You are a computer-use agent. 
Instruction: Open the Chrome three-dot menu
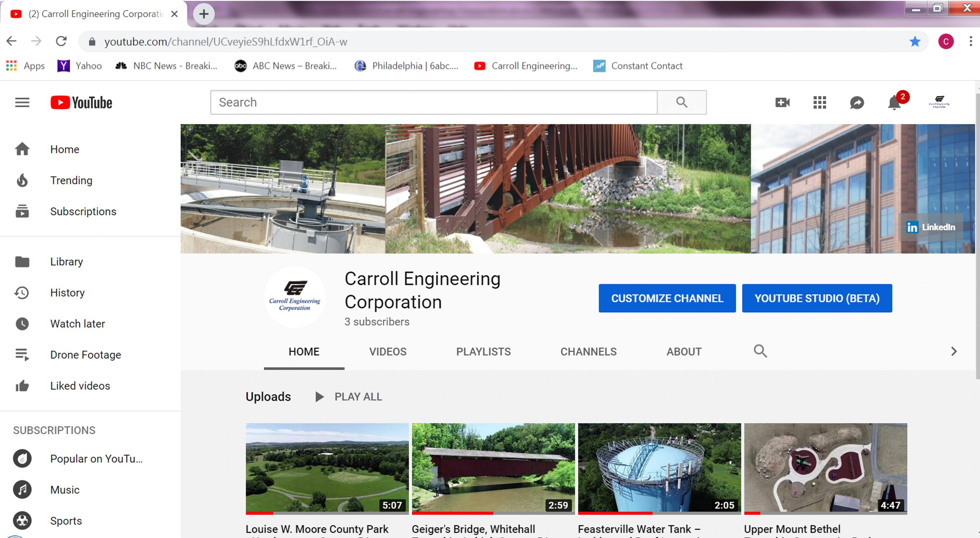pos(970,41)
